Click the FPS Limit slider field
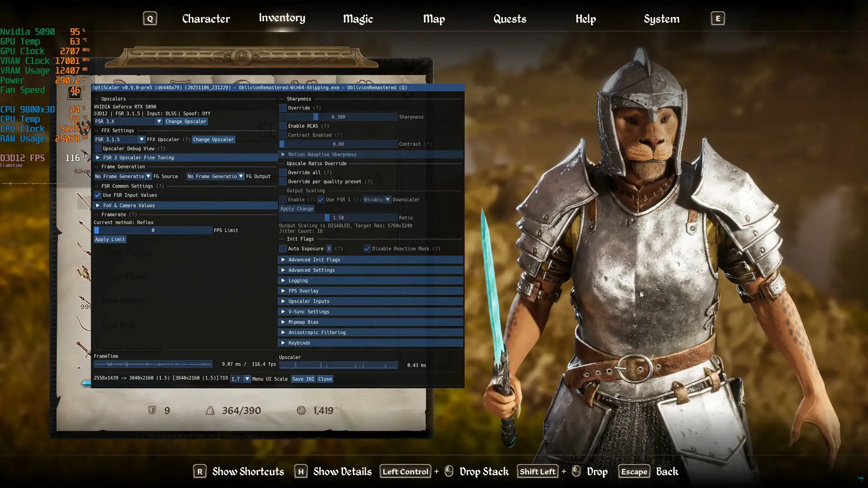The image size is (868, 488). pyautogui.click(x=153, y=230)
